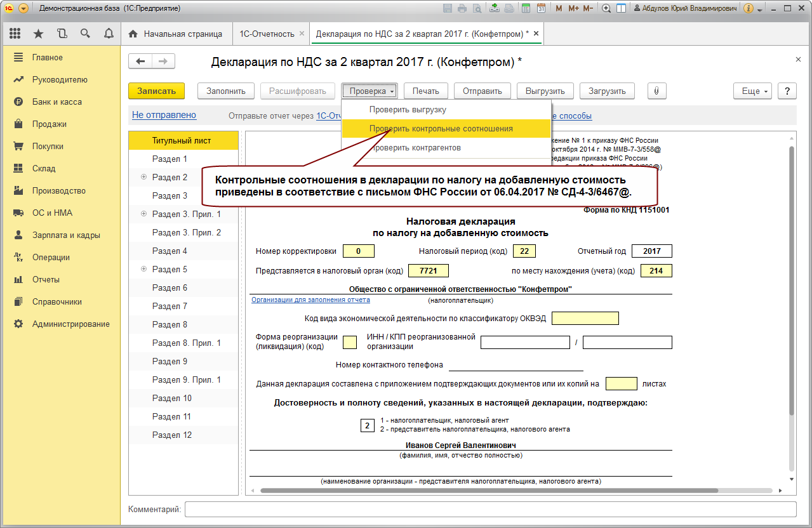Click the Favorites star icon
The height and width of the screenshot is (528, 812).
click(38, 34)
